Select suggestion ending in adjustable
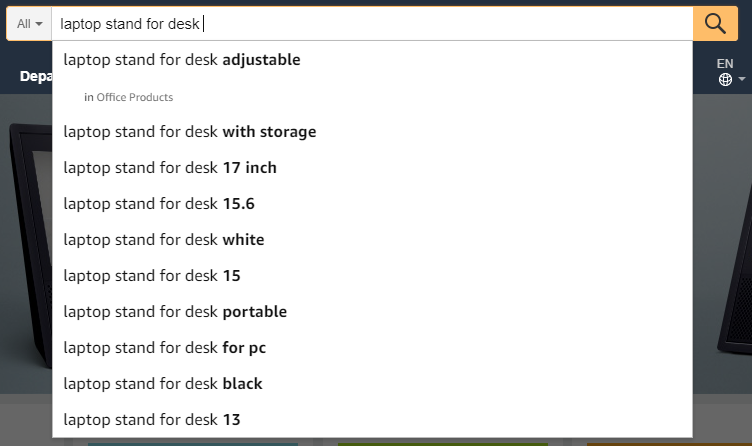The image size is (752, 446). point(182,59)
